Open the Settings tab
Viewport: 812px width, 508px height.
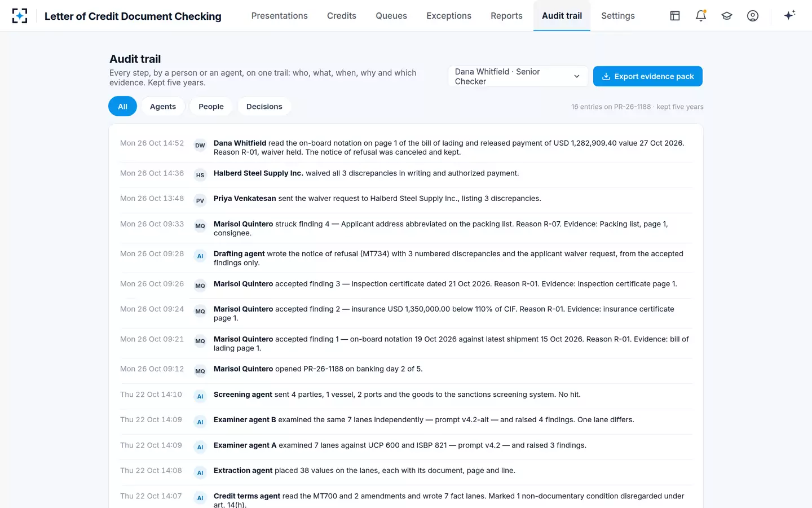(618, 16)
